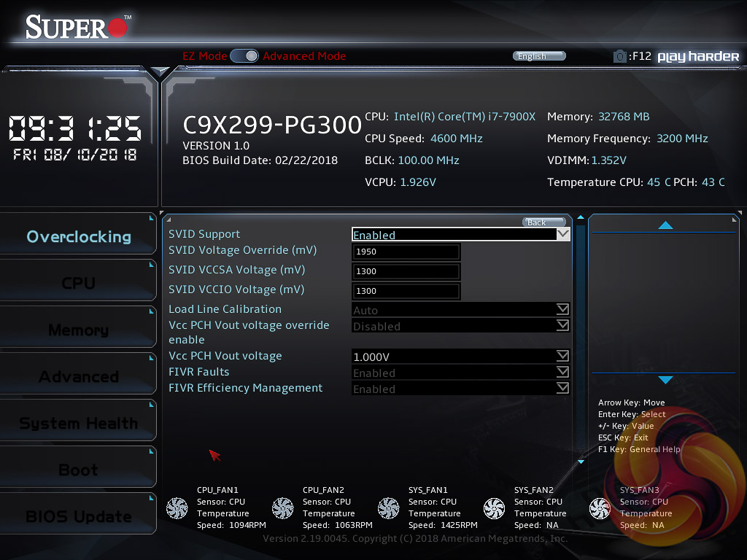747x560 pixels.
Task: Click the CPU_FAN1 Speed 1094RPM reading
Action: point(231,525)
